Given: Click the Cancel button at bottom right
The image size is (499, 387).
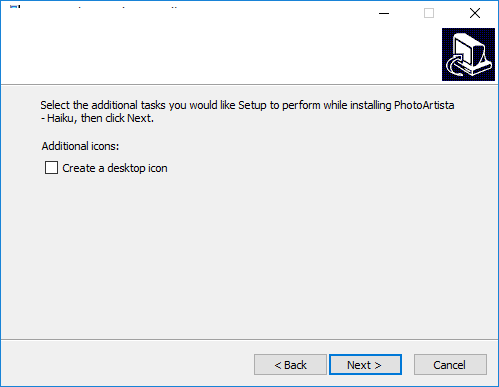Looking at the screenshot, I should coord(450,365).
